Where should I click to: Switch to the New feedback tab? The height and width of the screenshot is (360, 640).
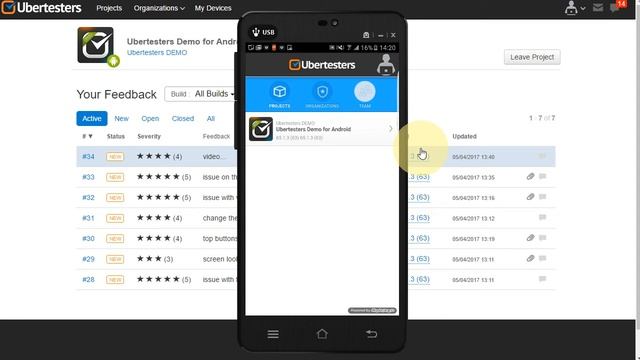coord(121,118)
